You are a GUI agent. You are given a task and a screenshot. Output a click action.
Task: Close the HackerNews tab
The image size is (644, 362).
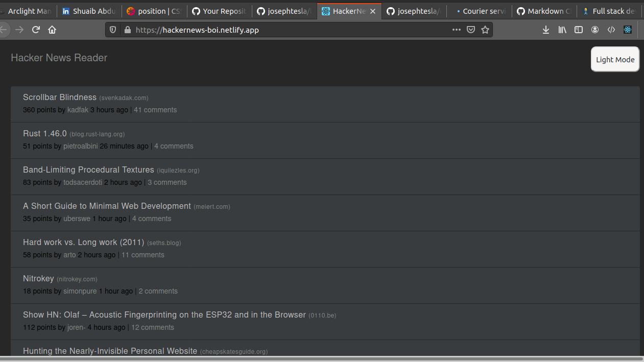pyautogui.click(x=373, y=11)
